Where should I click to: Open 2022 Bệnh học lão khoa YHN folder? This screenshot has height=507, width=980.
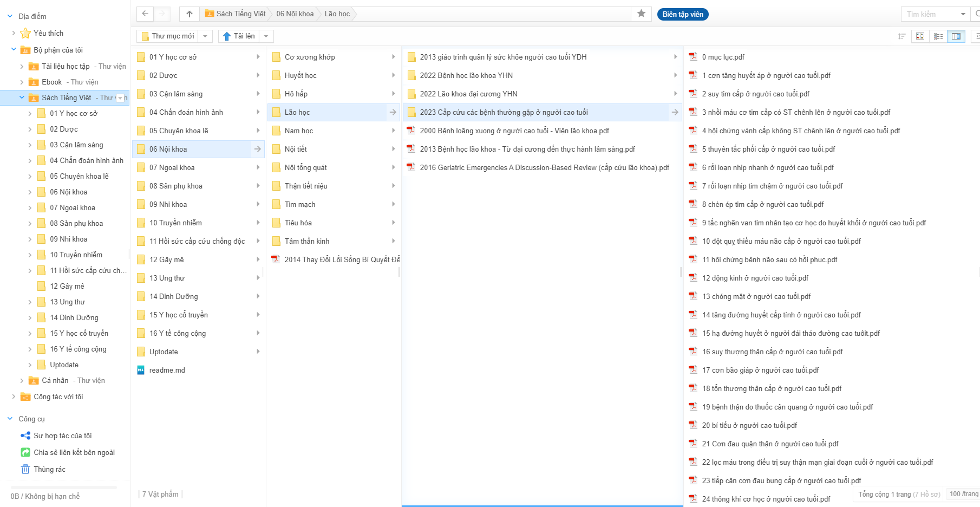(x=542, y=75)
